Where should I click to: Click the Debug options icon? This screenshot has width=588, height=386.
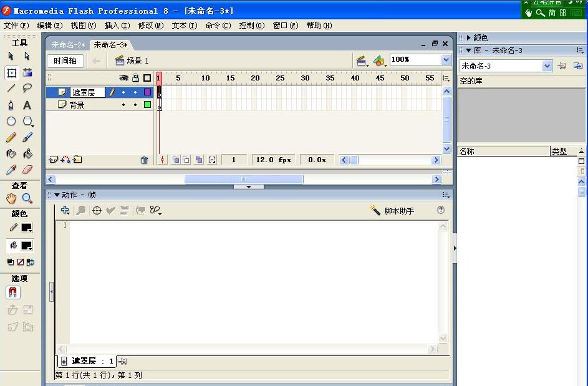click(155, 210)
